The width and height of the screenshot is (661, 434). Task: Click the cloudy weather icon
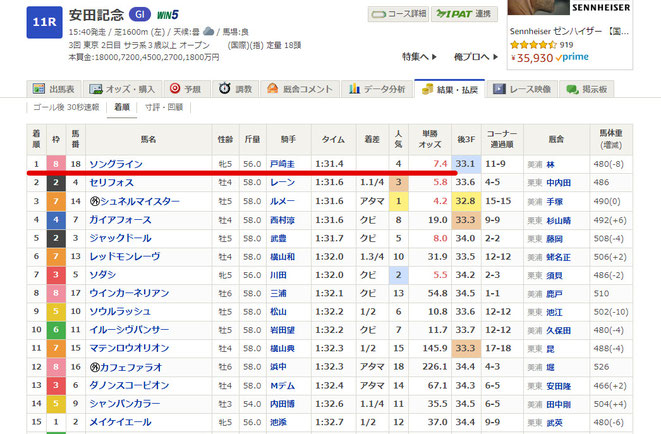click(x=209, y=31)
